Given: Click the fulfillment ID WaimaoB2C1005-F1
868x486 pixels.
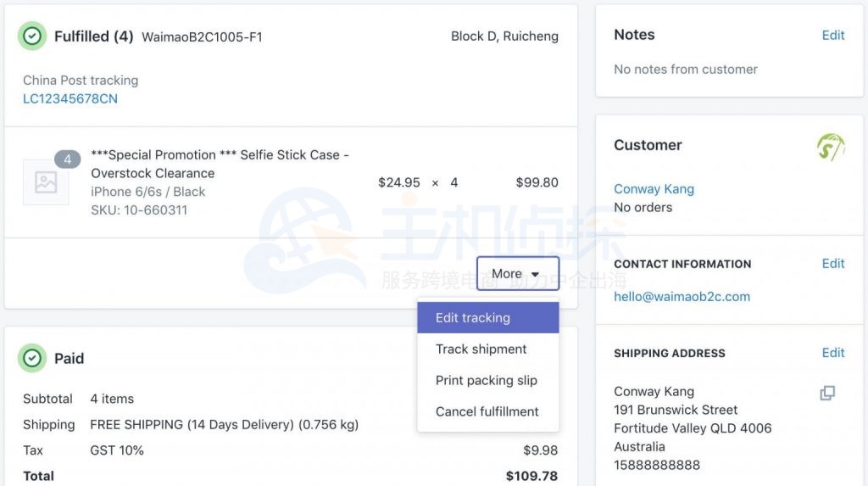Looking at the screenshot, I should click(202, 37).
